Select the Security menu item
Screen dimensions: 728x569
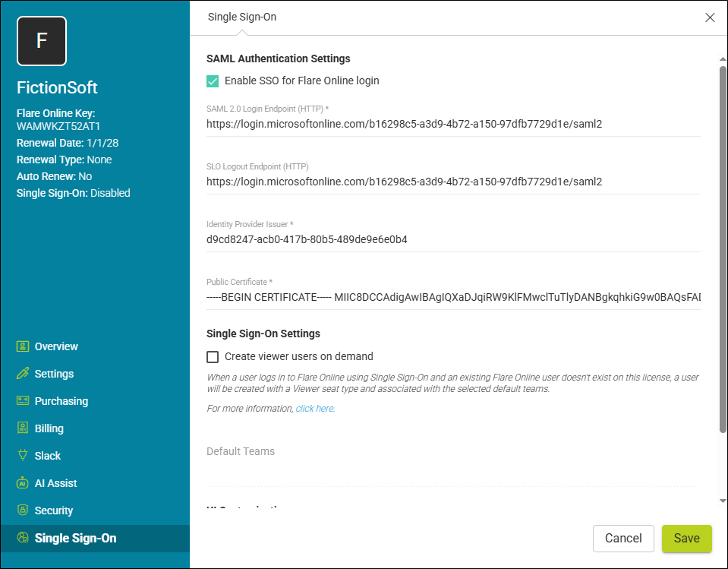coord(54,511)
